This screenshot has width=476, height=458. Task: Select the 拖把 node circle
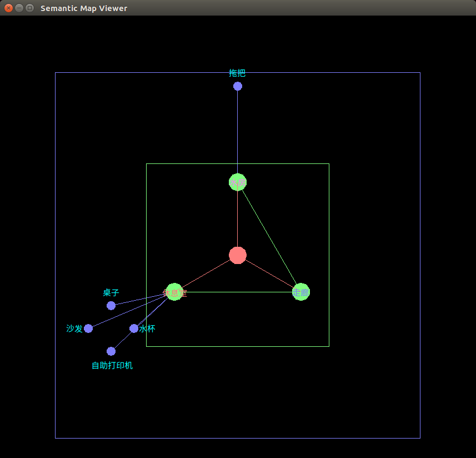tap(238, 86)
